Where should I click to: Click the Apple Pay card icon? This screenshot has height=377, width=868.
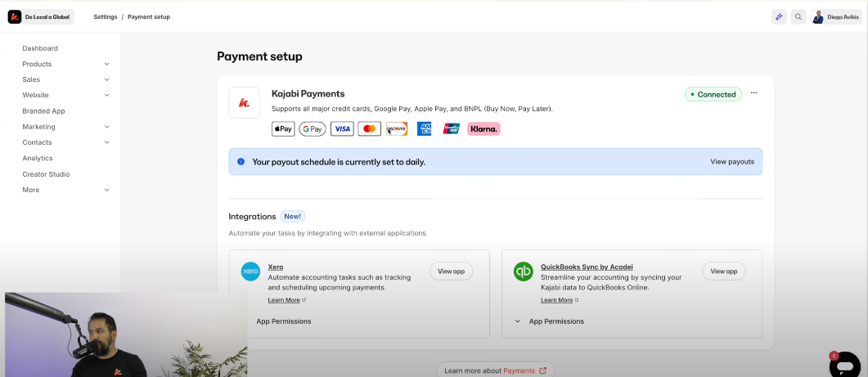[x=283, y=129]
